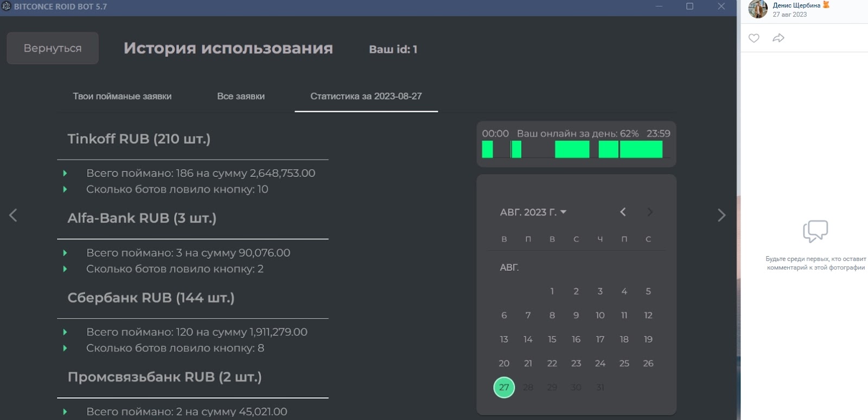Click the Сбербанк RUB (144 шт.) heading
868x420 pixels.
[x=151, y=298]
